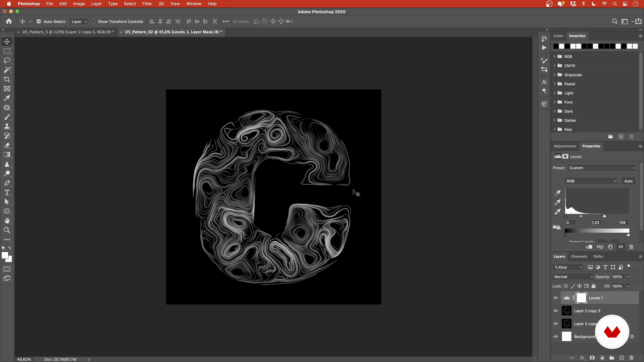Open the Preset Custom dropdown
Screen dimensions: 644x362
602,168
